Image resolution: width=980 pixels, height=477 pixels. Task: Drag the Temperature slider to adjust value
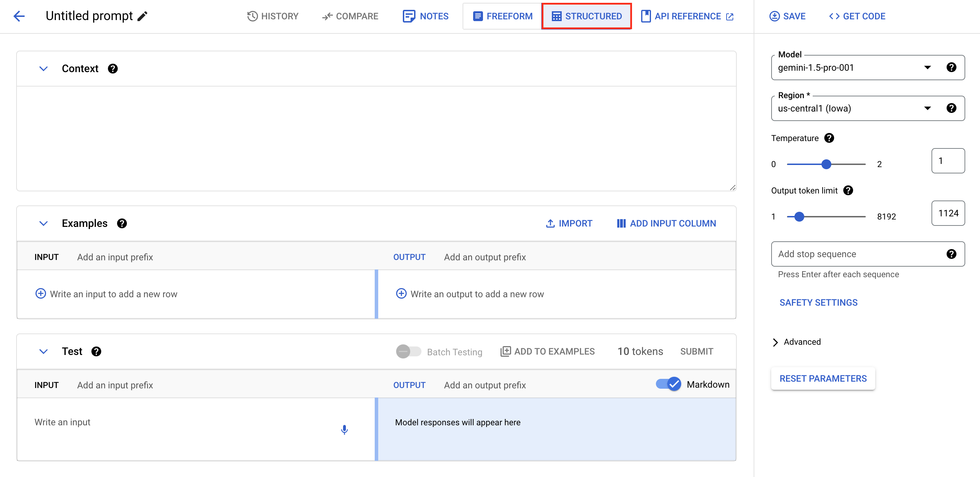click(x=826, y=164)
